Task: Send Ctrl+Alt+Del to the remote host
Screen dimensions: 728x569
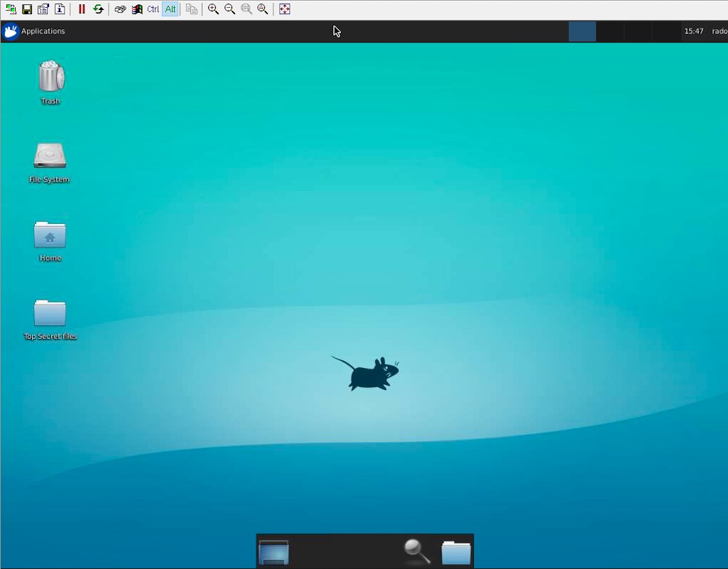Action: [120, 9]
